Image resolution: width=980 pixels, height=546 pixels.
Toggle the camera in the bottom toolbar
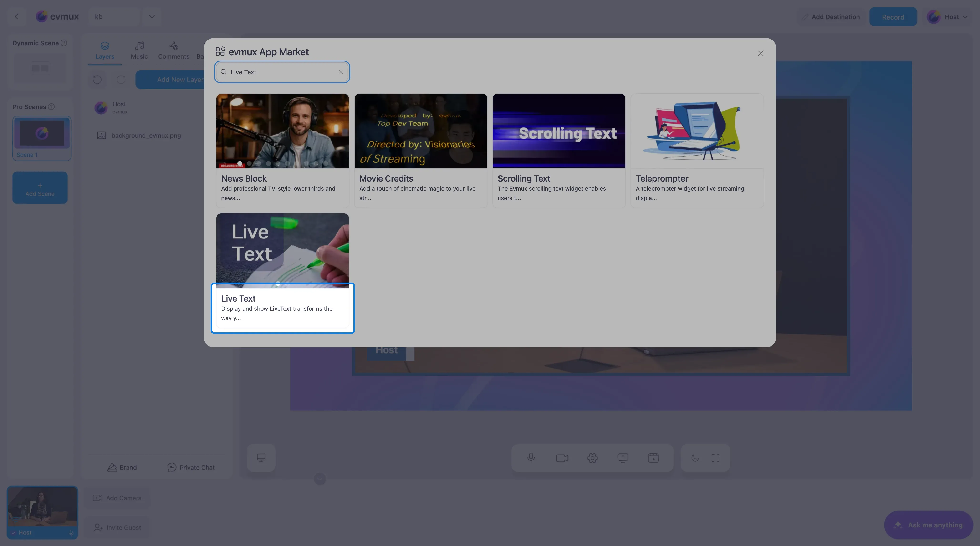click(562, 458)
